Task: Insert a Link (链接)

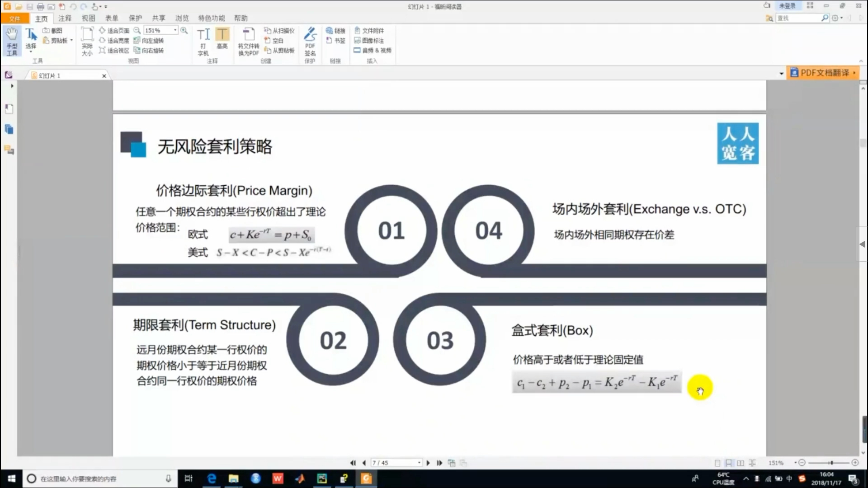Action: (335, 31)
